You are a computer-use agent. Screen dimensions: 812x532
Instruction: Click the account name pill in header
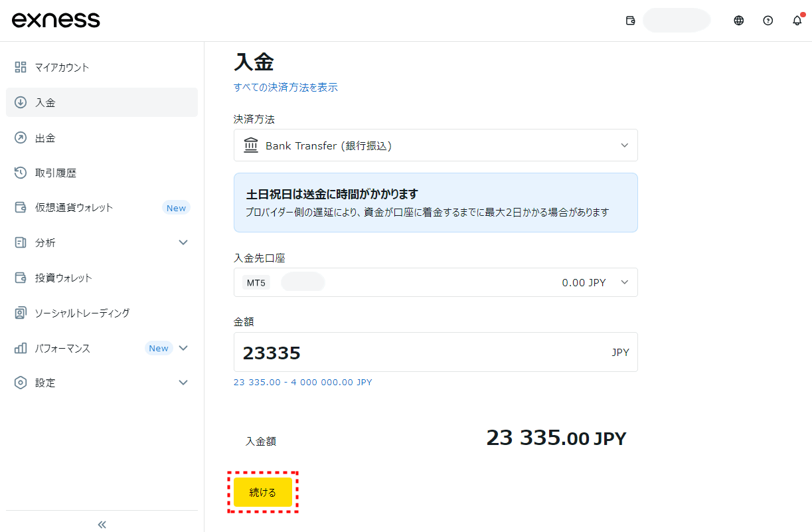coord(677,21)
